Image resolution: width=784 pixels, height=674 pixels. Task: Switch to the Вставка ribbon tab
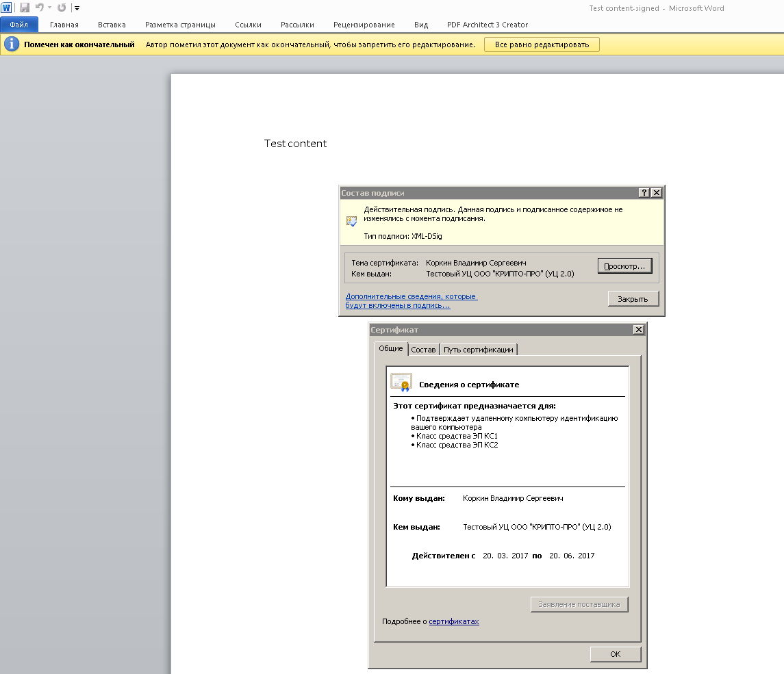(112, 25)
